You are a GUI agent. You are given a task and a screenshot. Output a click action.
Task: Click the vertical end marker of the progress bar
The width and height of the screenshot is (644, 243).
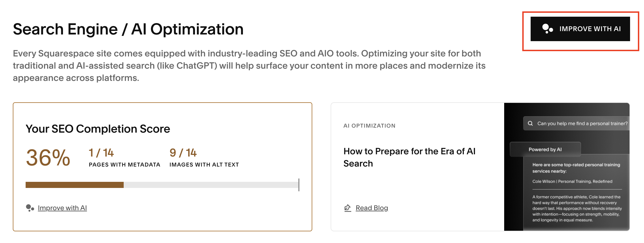pos(299,185)
